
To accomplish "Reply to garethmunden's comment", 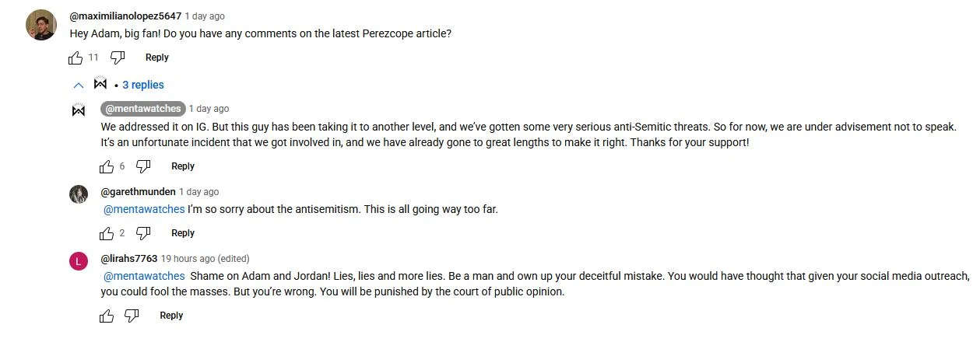I will [x=183, y=233].
